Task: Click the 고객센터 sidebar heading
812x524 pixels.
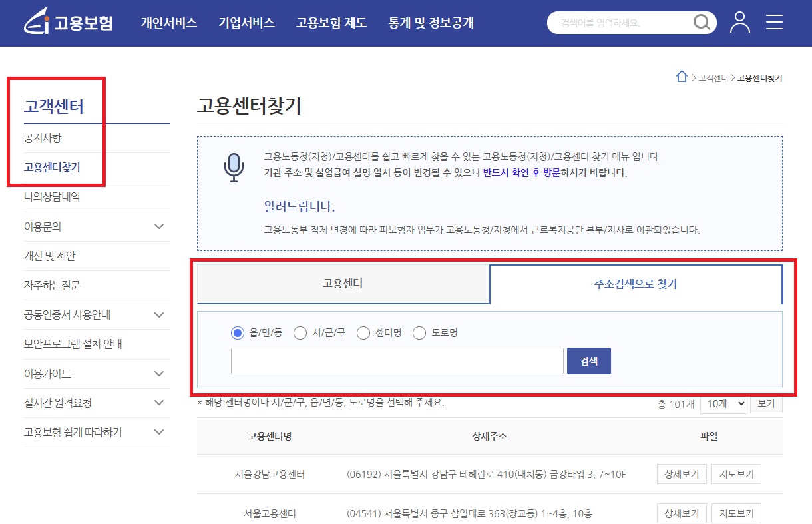Action: tap(54, 106)
